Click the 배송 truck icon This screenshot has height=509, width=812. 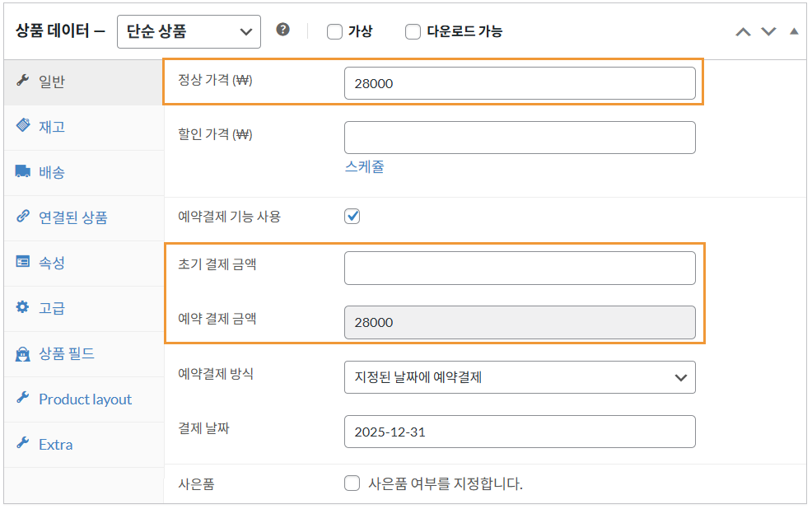pyautogui.click(x=22, y=171)
